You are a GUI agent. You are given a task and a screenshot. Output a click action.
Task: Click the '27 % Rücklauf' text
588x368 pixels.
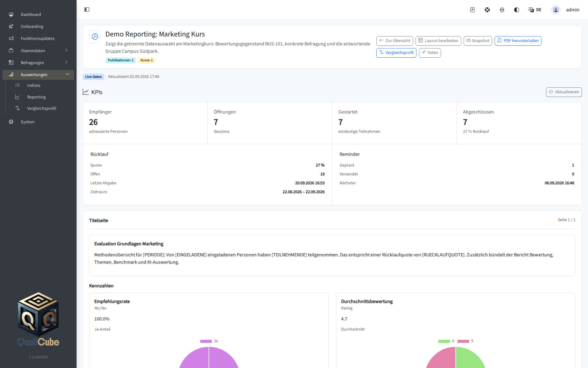[x=476, y=131]
